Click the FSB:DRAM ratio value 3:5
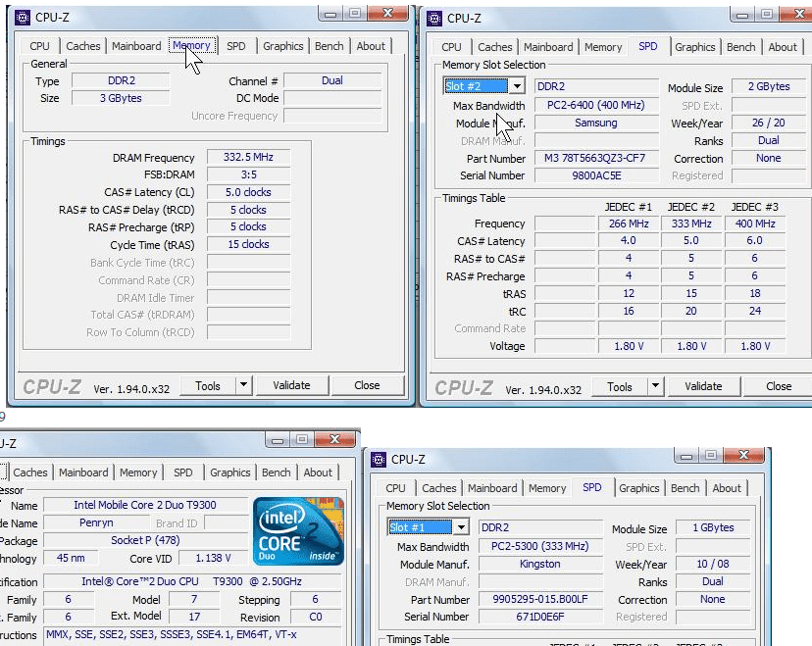The width and height of the screenshot is (812, 646). point(248,174)
